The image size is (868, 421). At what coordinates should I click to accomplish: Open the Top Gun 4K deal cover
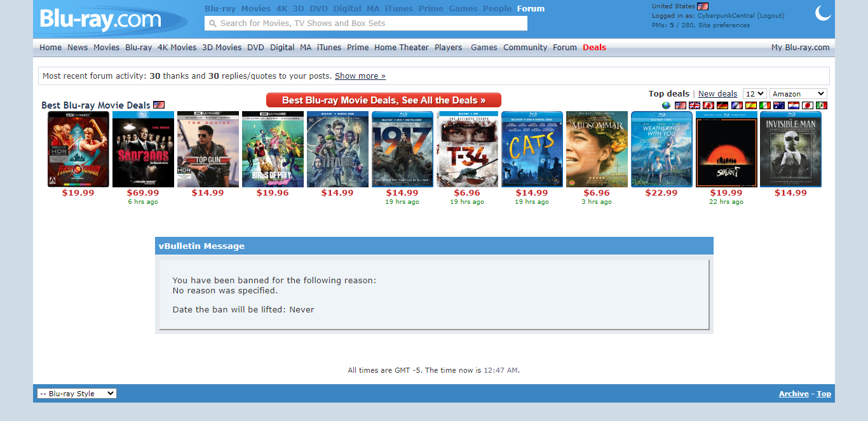(x=208, y=149)
